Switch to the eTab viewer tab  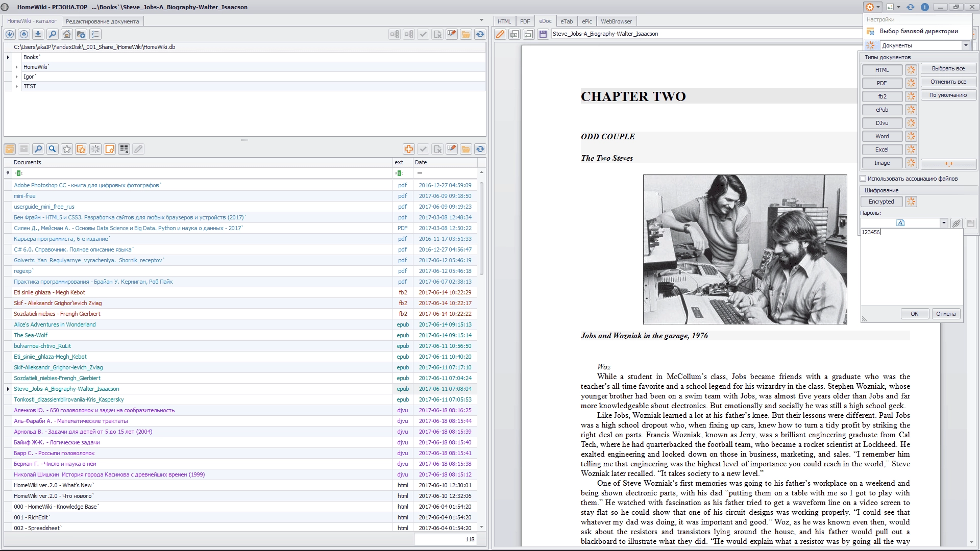pos(567,21)
